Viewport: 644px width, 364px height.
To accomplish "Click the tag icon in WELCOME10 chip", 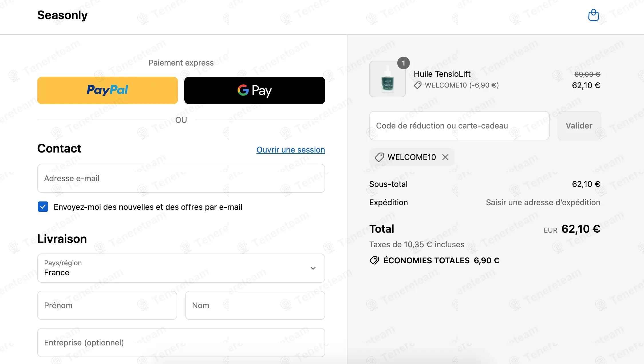I will click(380, 157).
